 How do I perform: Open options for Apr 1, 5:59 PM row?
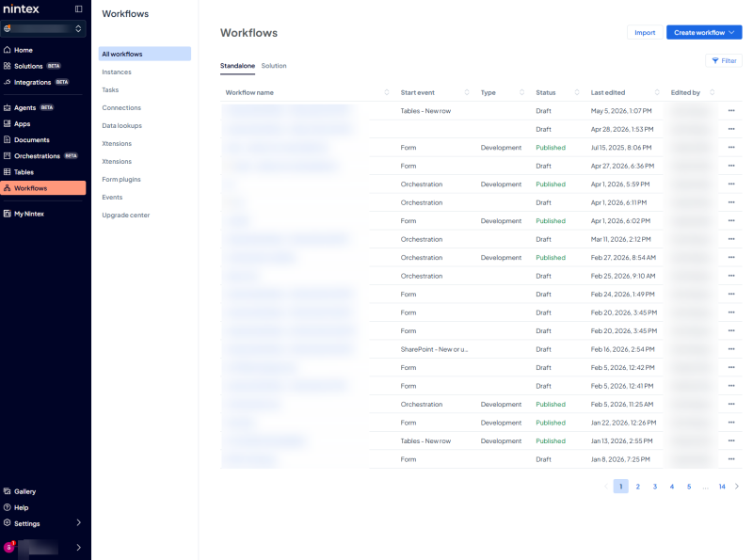731,184
